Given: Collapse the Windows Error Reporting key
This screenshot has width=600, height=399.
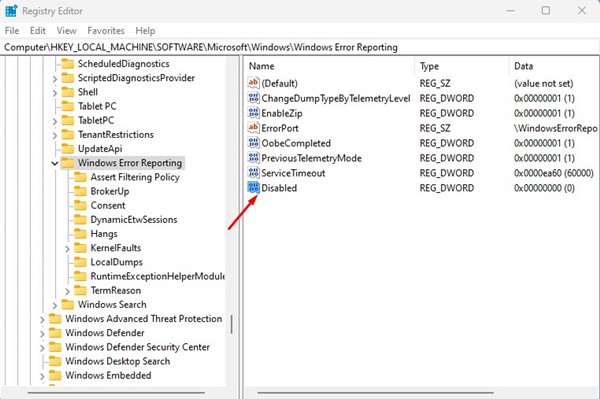Looking at the screenshot, I should click(x=55, y=163).
